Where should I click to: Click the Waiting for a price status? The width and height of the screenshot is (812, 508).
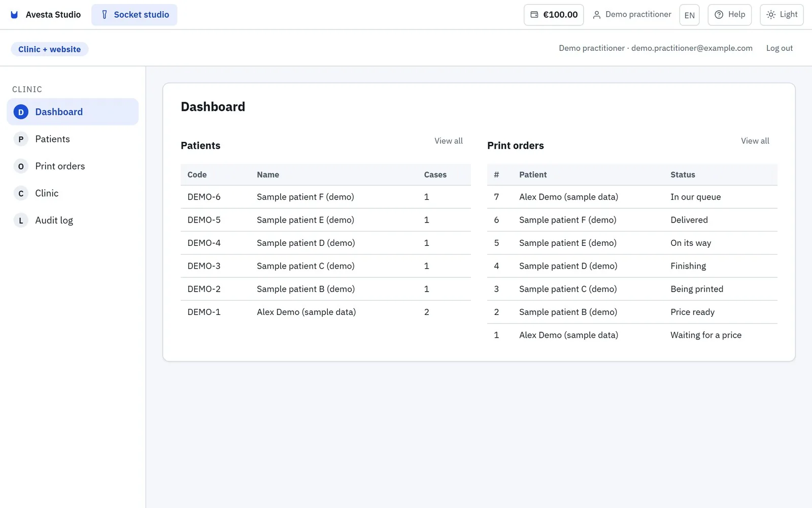tap(706, 335)
